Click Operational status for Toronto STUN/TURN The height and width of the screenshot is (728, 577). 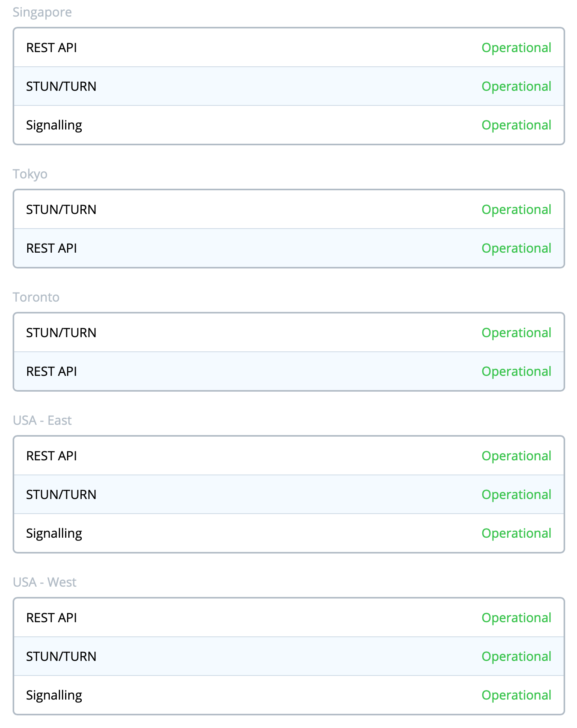click(x=516, y=333)
